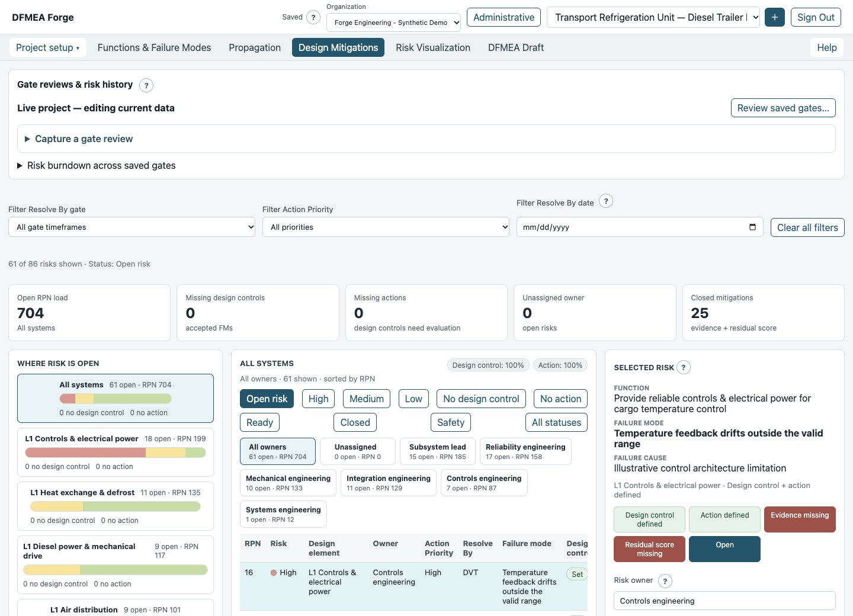Select the Subsystem lead owner card
The width and height of the screenshot is (853, 616).
437,451
